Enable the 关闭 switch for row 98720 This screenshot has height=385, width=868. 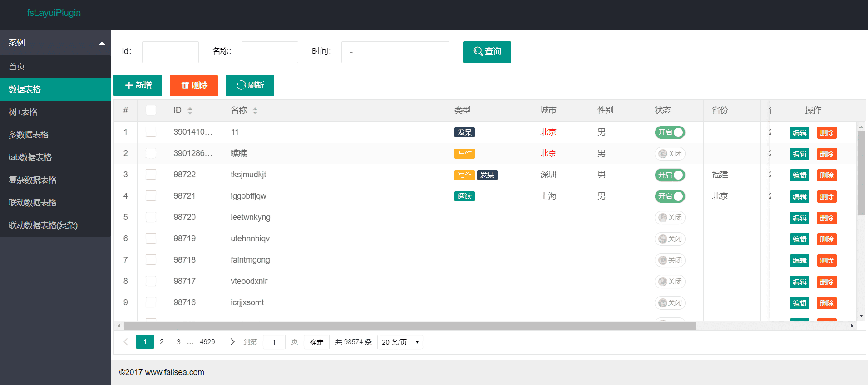tap(670, 218)
